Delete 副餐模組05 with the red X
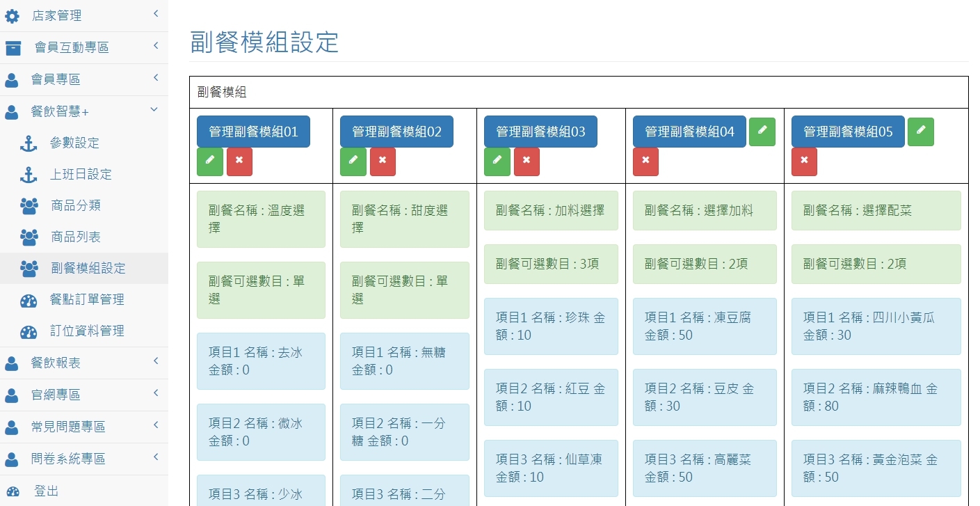The height and width of the screenshot is (506, 980). pos(804,161)
